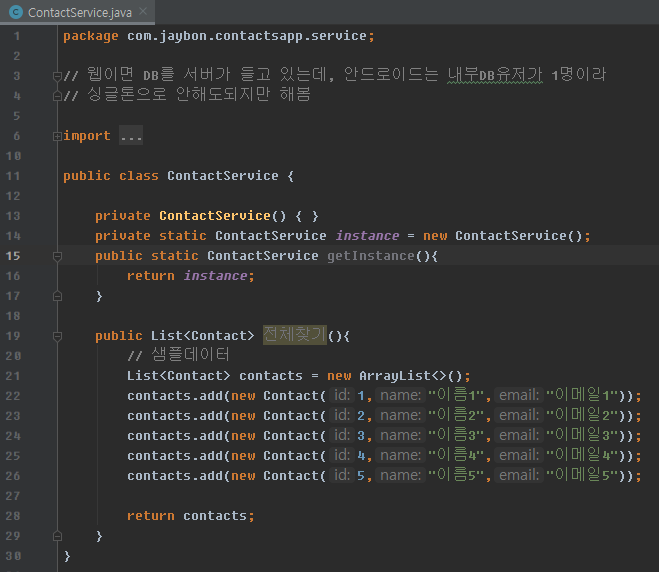Click line number 22 in the gutter
The image size is (659, 572).
click(13, 396)
